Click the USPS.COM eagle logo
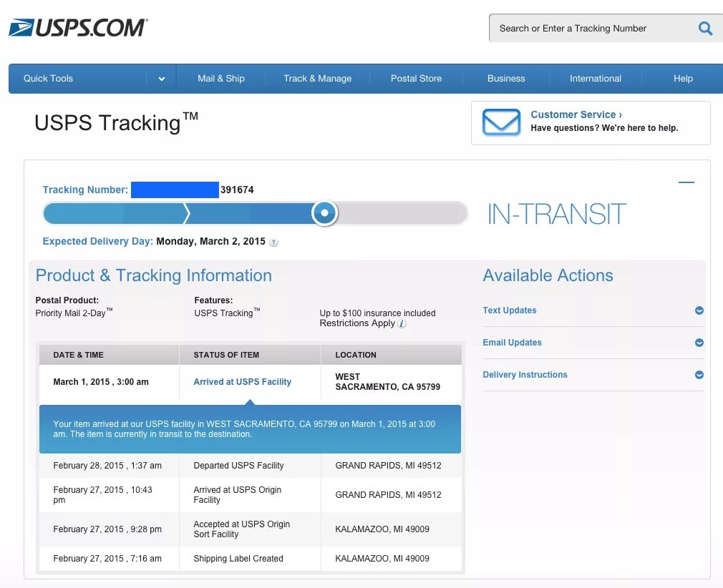The height and width of the screenshot is (588, 723). (x=78, y=28)
